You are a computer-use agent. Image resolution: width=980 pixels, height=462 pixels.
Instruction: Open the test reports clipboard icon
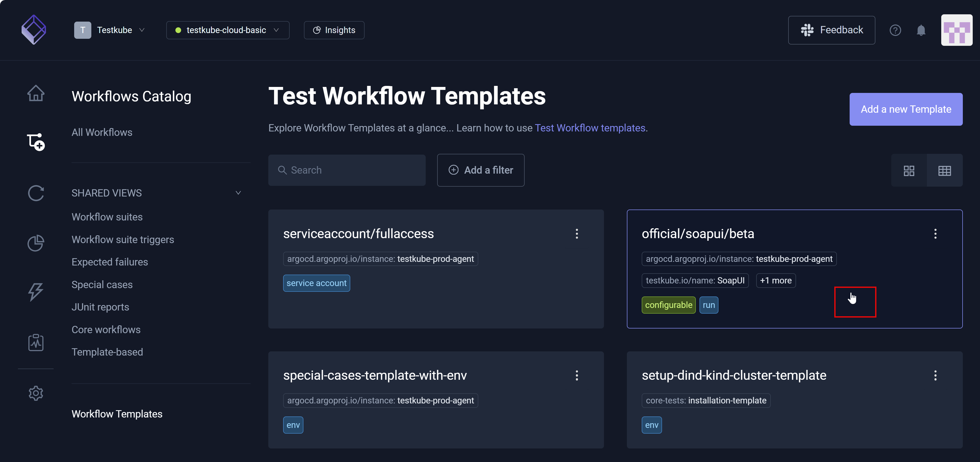[36, 342]
